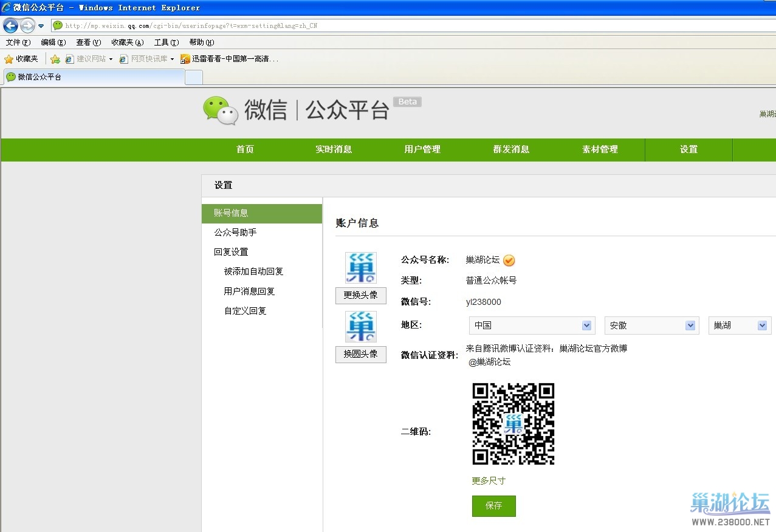Image resolution: width=776 pixels, height=532 pixels.
Task: Select 账号信息 in the settings sidebar
Action: (x=262, y=213)
